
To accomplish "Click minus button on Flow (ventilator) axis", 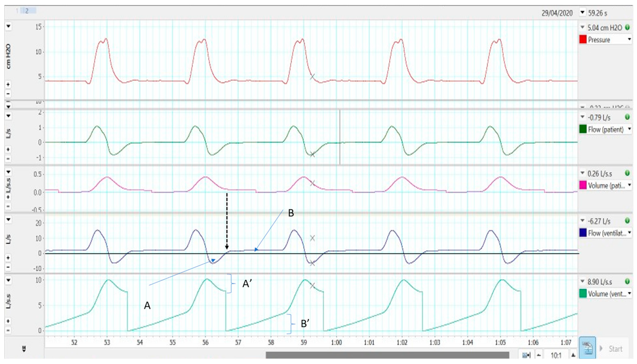I will 8,267.
